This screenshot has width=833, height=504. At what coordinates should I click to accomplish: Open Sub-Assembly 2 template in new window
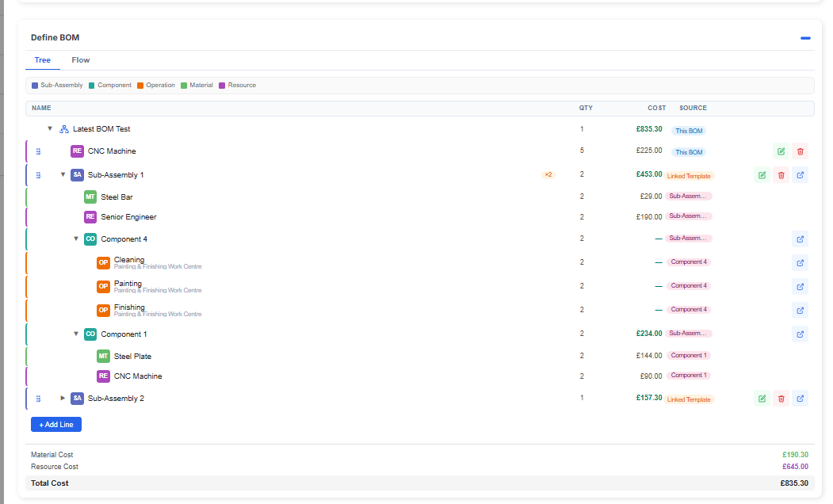pos(800,399)
